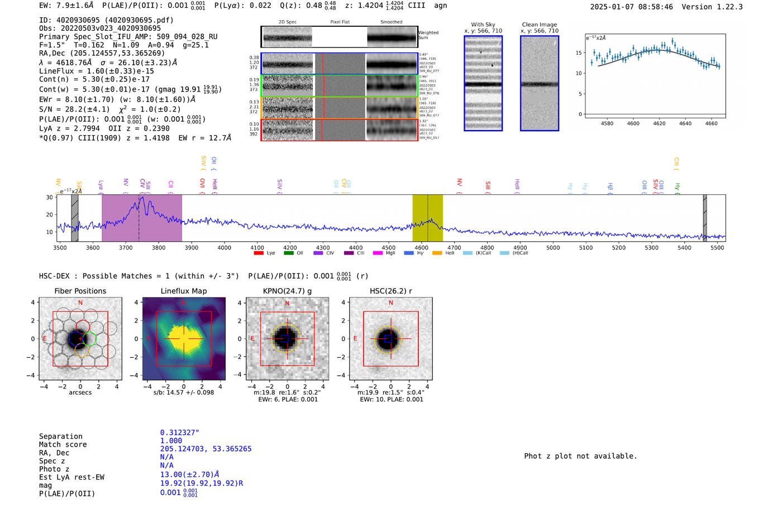Click the Primary Spec_Slot_IFU_AMP line

tap(128, 36)
